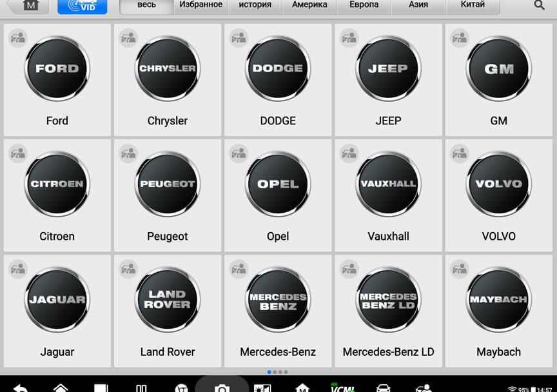
Task: Tap the MaxiSys M house icon in bottom bar
Action: (x=302, y=387)
